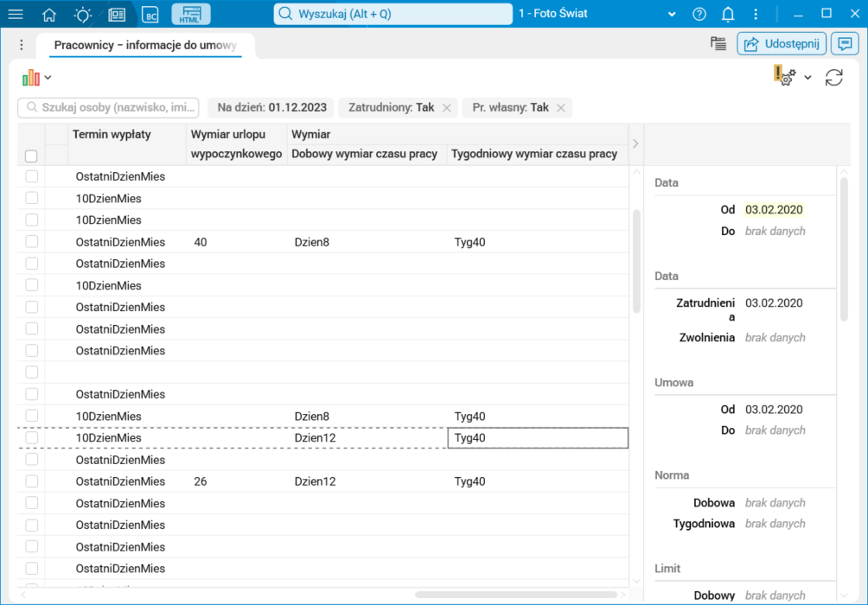Viewport: 868px width, 605px height.
Task: Refresh the employee list
Action: pos(833,78)
